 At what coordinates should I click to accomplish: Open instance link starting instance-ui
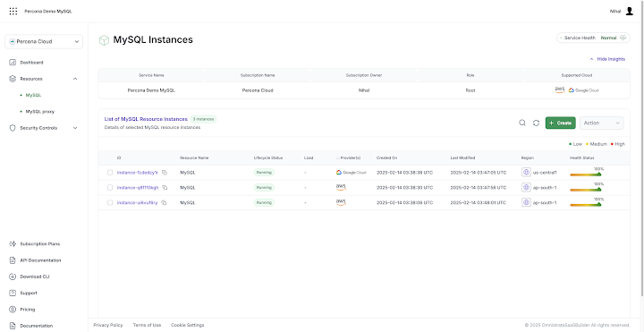click(x=137, y=202)
